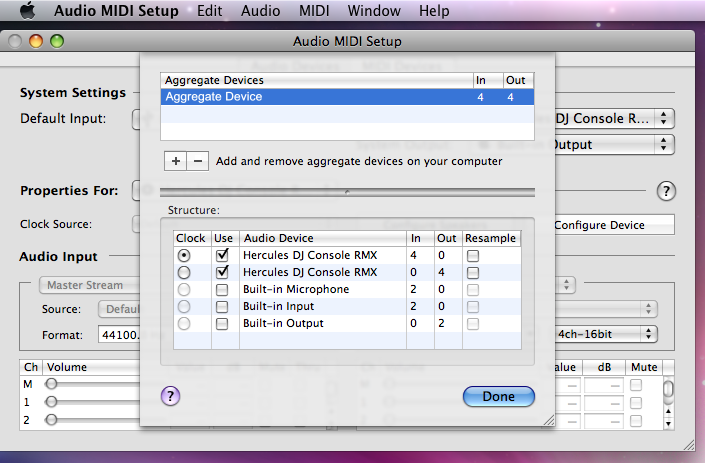705x463 pixels.
Task: Adjust channel 2 volume slider
Action: pos(51,419)
